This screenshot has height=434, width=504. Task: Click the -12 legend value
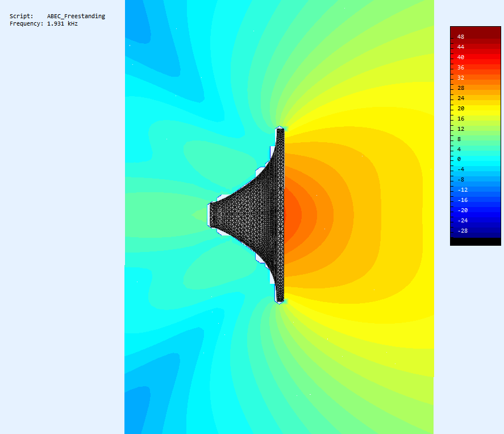point(463,190)
